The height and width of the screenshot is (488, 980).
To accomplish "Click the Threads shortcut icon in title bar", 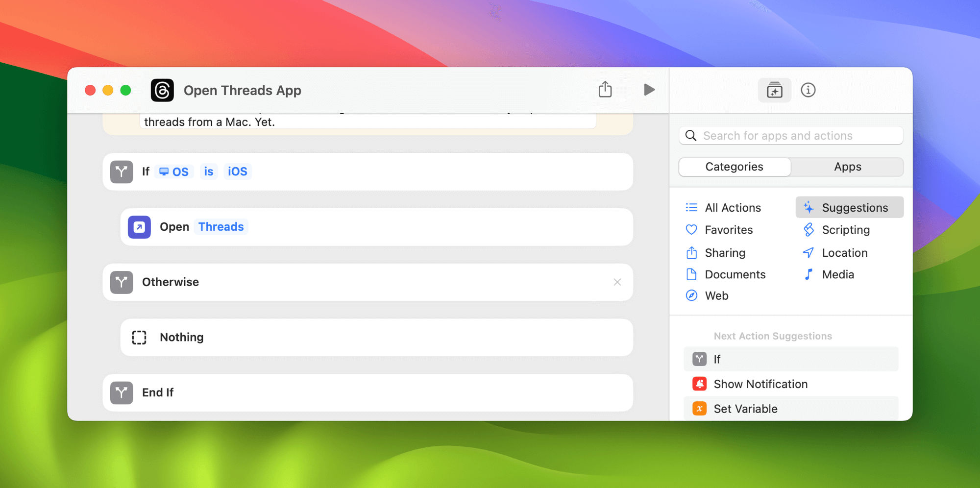I will click(162, 90).
